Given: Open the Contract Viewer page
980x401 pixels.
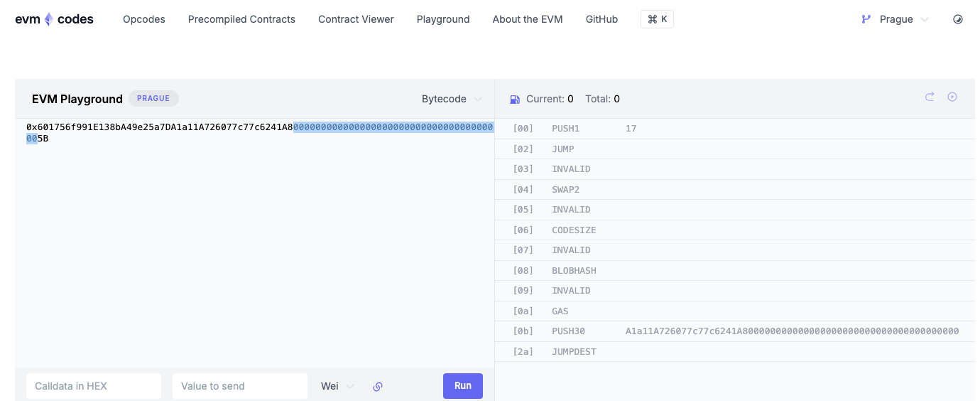Looking at the screenshot, I should [x=356, y=19].
